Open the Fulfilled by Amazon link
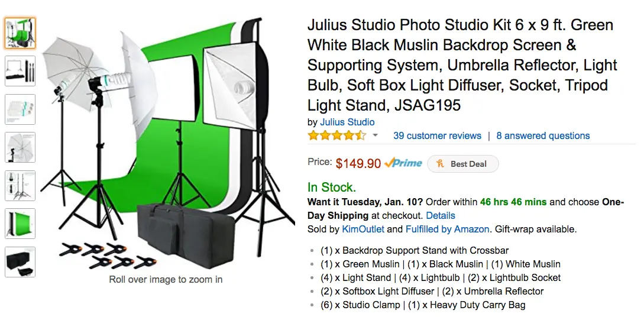The width and height of the screenshot is (644, 320). (x=447, y=230)
